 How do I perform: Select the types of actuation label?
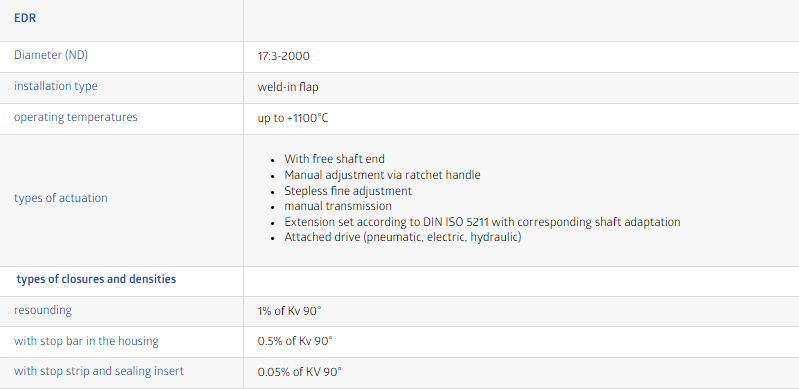coord(61,198)
